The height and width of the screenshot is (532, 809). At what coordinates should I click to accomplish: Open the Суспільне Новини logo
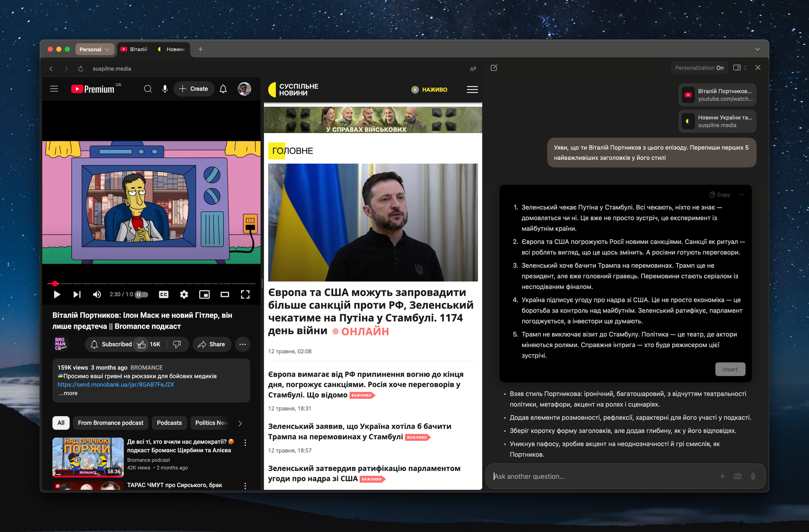click(293, 90)
